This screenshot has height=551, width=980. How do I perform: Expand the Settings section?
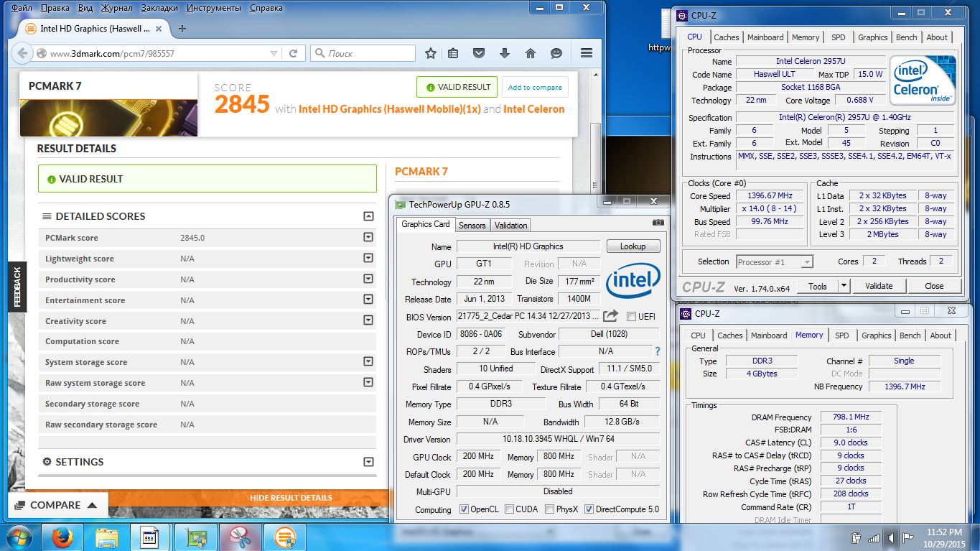click(x=368, y=462)
